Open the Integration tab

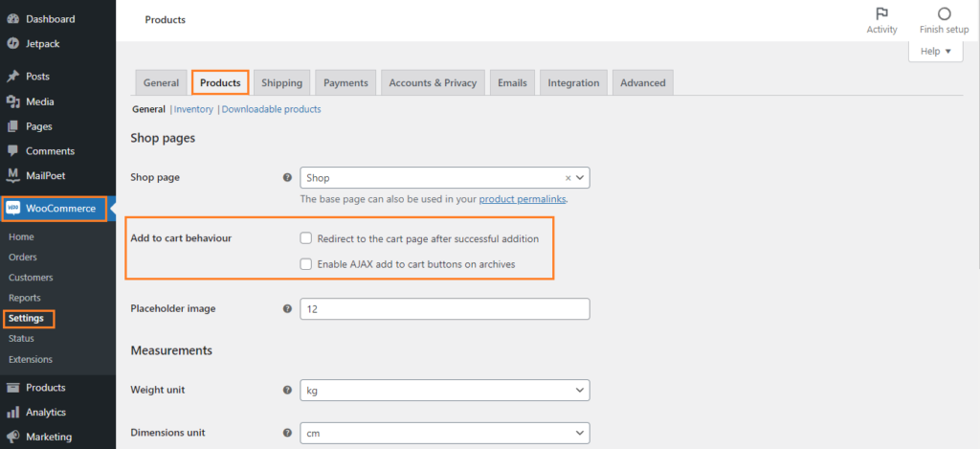pos(574,82)
